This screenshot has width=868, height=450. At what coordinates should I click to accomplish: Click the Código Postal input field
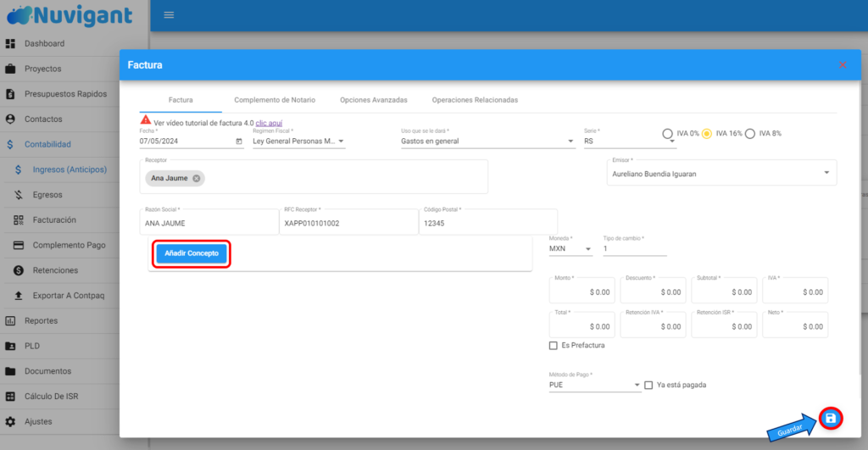pyautogui.click(x=488, y=222)
